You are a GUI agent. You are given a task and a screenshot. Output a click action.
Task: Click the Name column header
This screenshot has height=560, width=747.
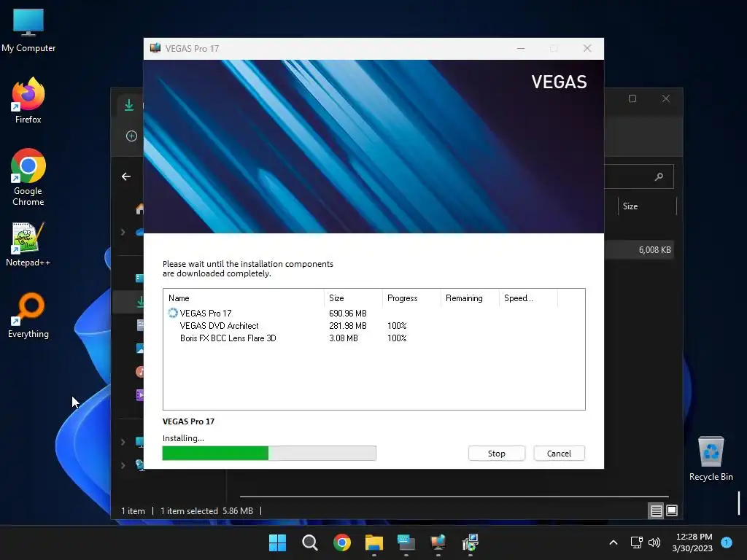[244, 298]
